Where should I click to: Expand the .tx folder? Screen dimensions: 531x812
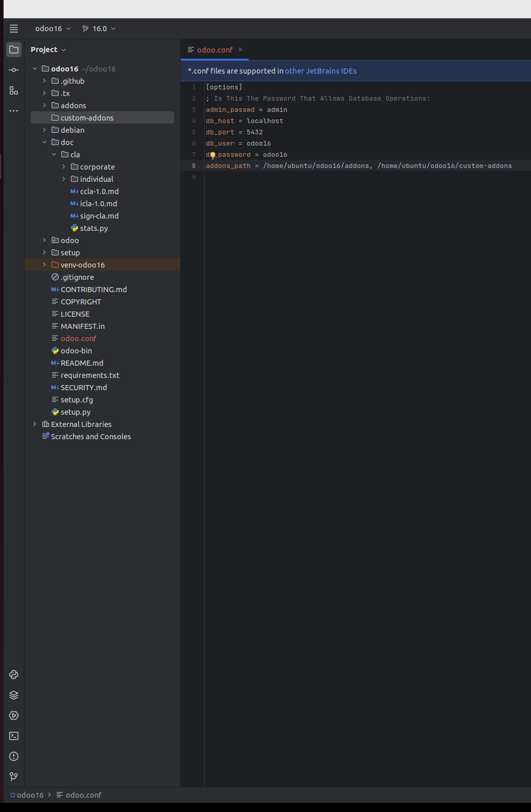pos(44,93)
